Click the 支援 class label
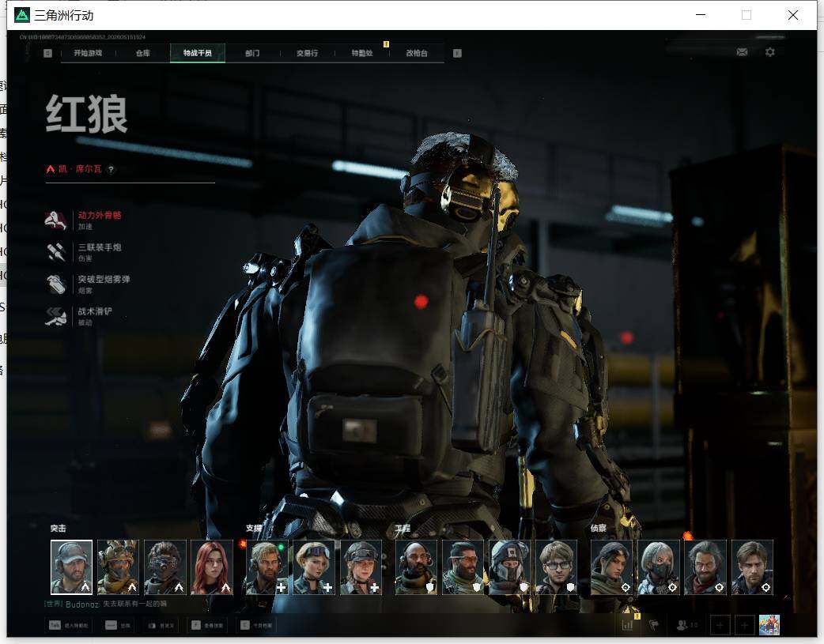Screen dimensions: 824x644 (x=254, y=529)
